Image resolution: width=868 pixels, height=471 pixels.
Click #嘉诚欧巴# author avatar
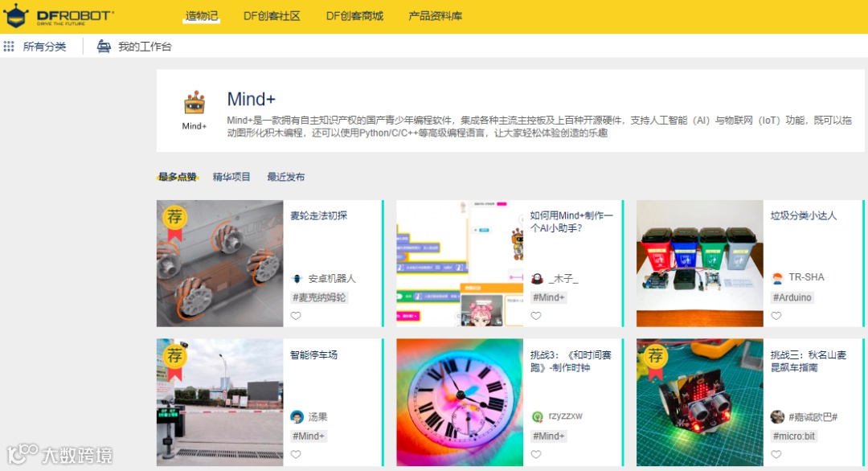[777, 417]
